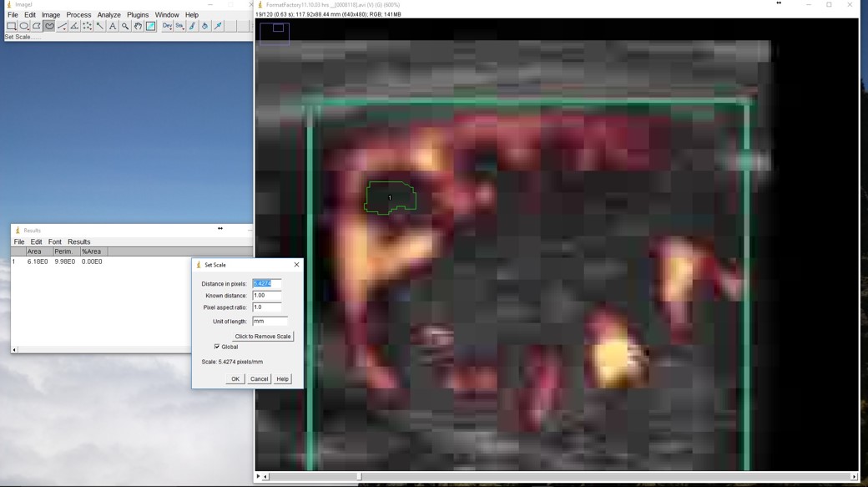Confirm Set Scale with OK
Image resolution: width=868 pixels, height=487 pixels.
[235, 379]
